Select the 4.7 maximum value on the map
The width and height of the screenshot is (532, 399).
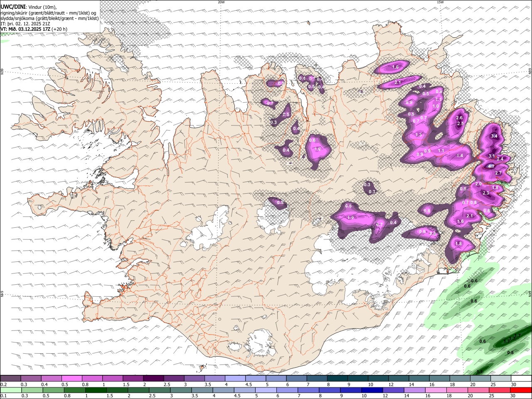pyautogui.click(x=491, y=166)
